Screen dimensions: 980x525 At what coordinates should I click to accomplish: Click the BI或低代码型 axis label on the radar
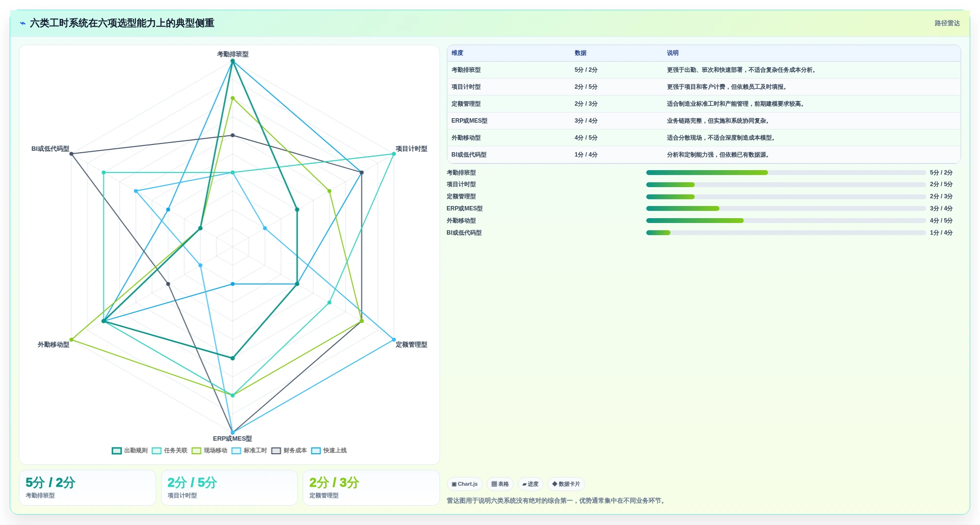pyautogui.click(x=50, y=149)
